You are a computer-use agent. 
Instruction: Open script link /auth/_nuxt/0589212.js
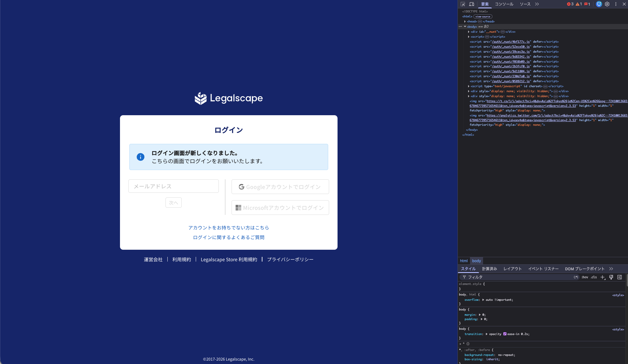pos(511,81)
